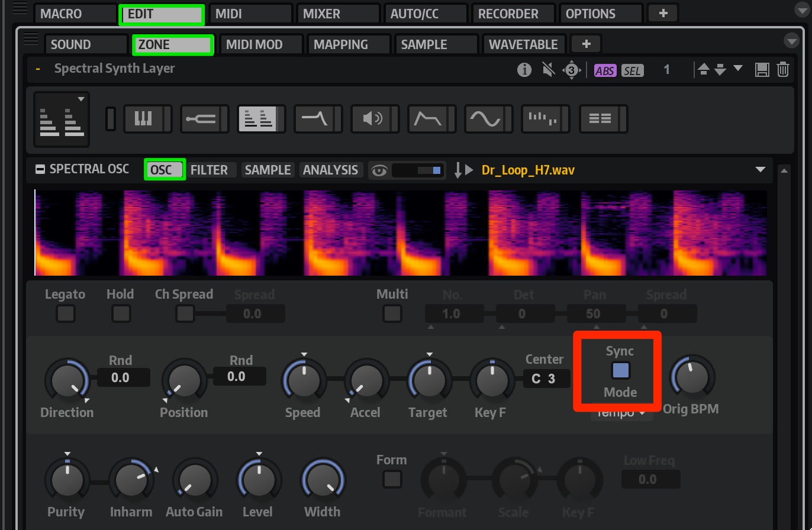
Task: Click the spectrogram waveform display
Action: pos(401,233)
